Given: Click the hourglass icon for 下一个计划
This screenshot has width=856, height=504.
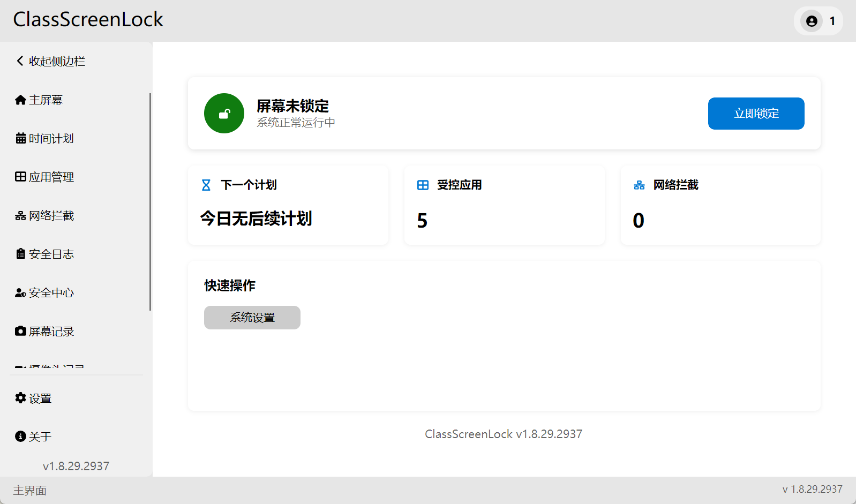Looking at the screenshot, I should click(x=206, y=185).
